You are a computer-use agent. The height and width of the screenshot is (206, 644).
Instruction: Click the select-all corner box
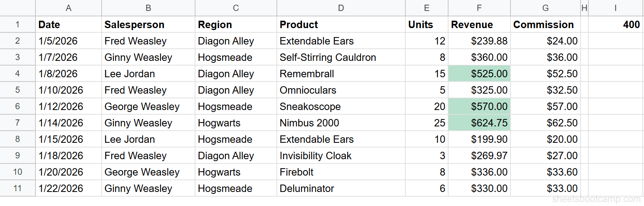click(18, 8)
